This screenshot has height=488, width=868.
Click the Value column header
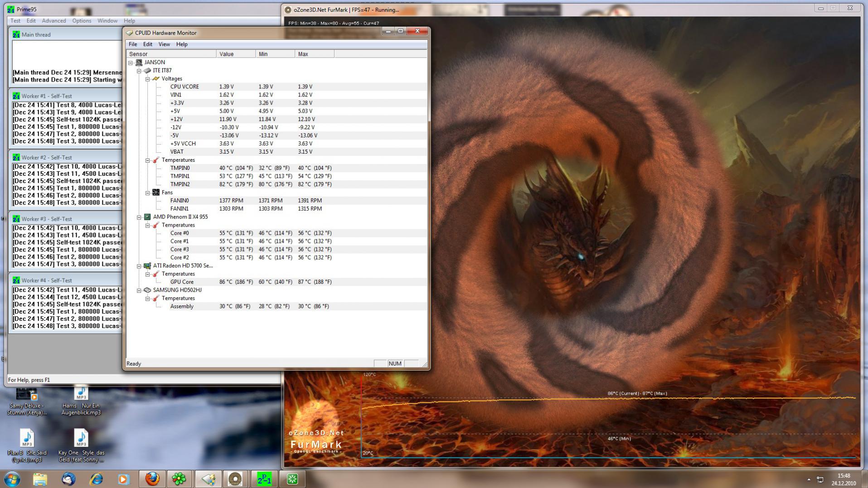coord(236,54)
